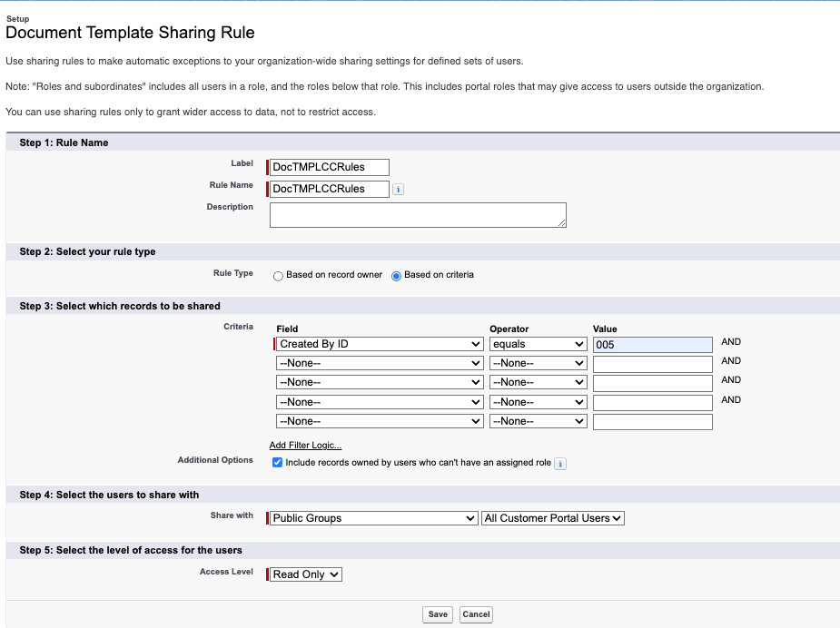Viewport: 840px width, 628px height.
Task: Open the third row Operator dropdown
Action: pos(538,381)
